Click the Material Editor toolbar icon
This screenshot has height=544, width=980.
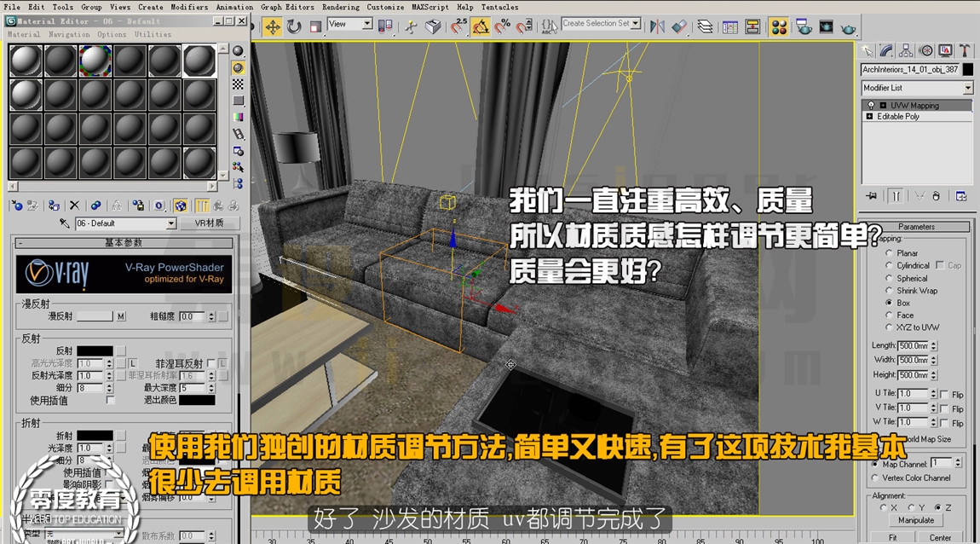pos(779,27)
